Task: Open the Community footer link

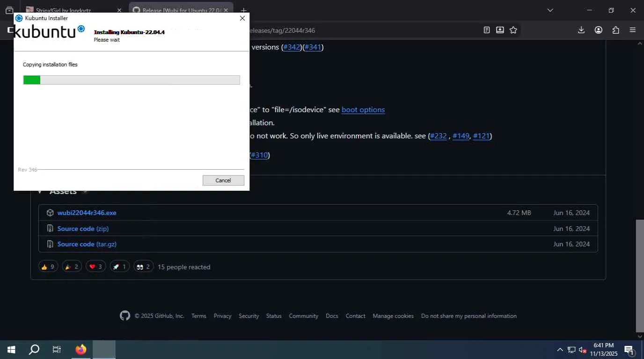Action: tap(304, 316)
